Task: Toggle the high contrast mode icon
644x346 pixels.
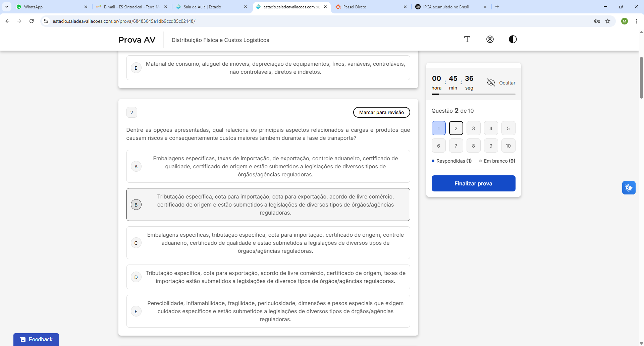Action: pos(513,40)
